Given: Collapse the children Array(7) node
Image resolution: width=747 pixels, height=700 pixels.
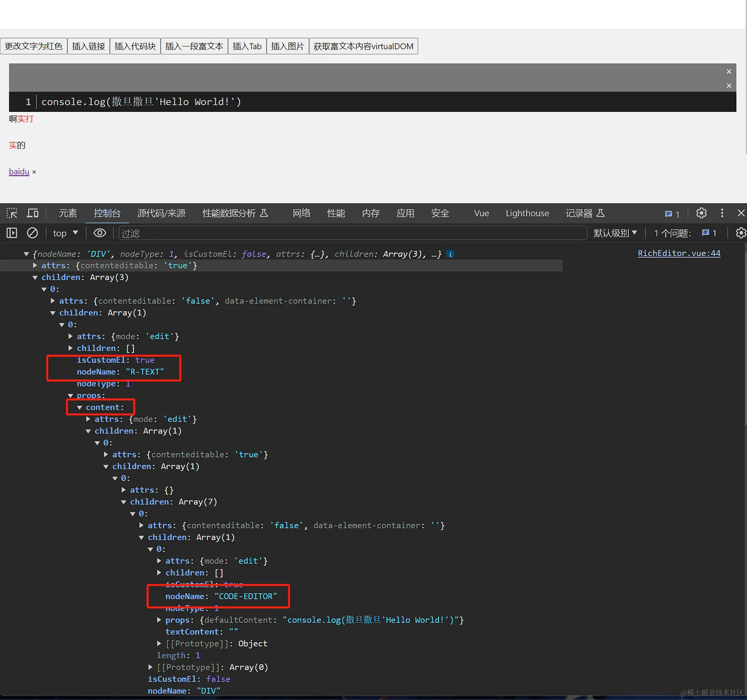Looking at the screenshot, I should click(x=124, y=502).
